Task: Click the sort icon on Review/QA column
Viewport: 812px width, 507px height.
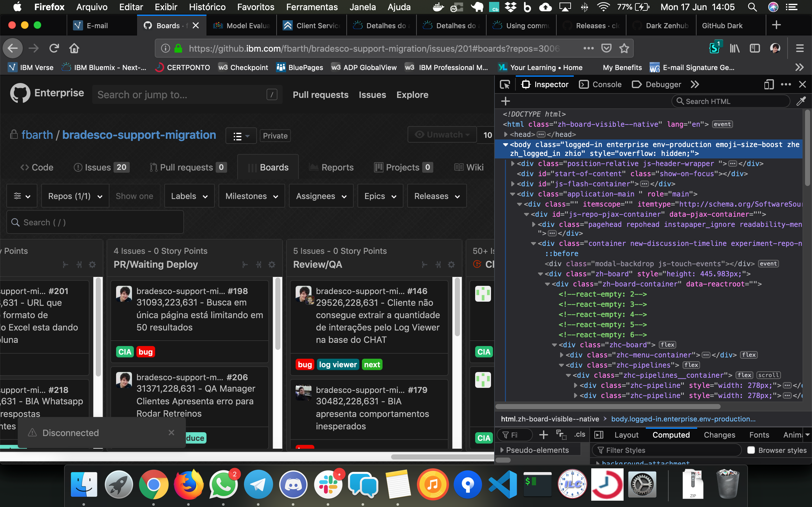Action: 425,265
